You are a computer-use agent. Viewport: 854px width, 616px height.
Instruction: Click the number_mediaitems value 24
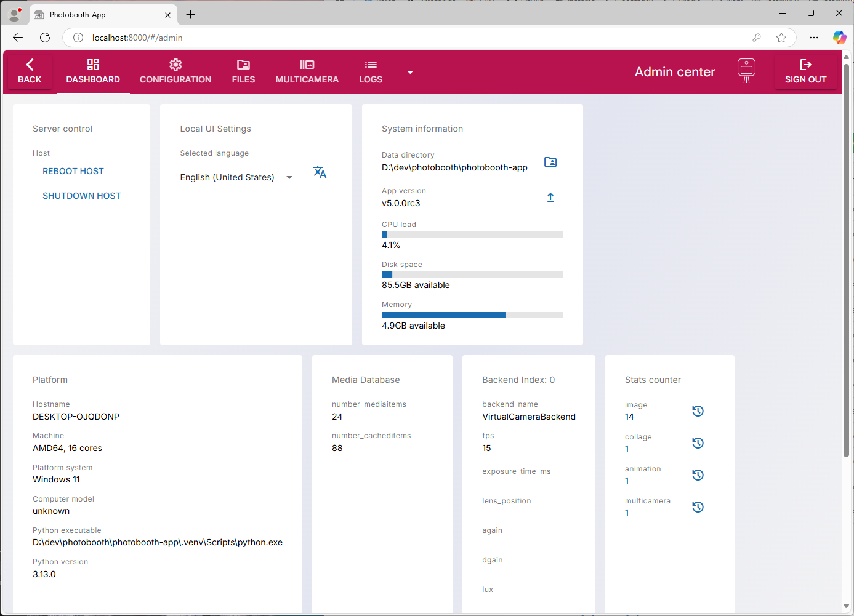pos(337,417)
